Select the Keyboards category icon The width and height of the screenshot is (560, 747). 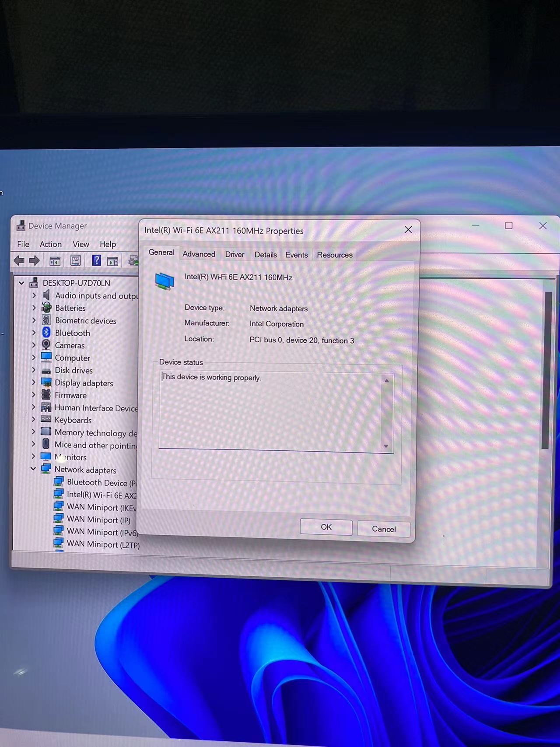(46, 419)
